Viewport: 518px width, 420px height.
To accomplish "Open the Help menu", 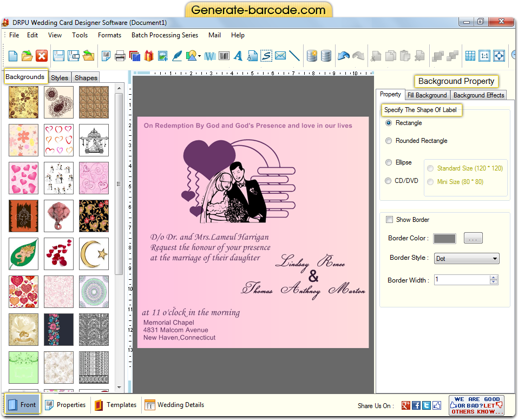I will coord(238,35).
